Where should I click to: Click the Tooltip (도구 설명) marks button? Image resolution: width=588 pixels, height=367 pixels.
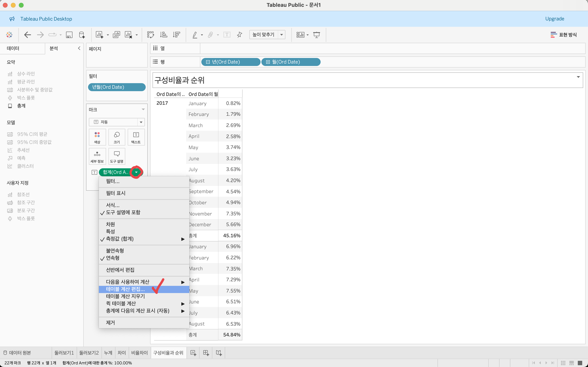(x=117, y=157)
